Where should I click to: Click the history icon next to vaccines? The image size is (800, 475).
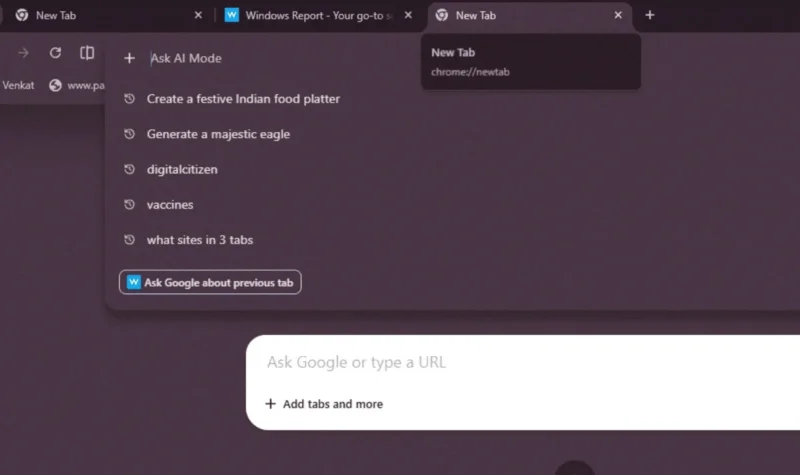tap(129, 205)
